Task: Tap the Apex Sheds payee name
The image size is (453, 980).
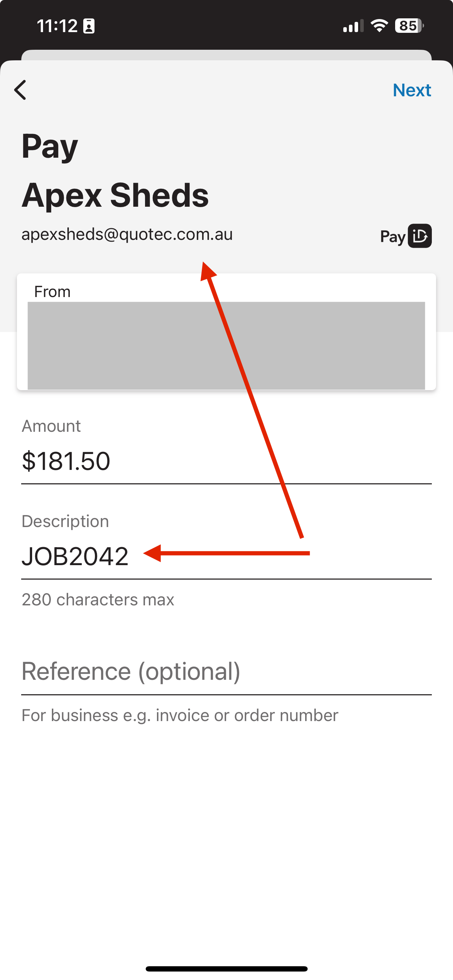Action: (x=115, y=195)
